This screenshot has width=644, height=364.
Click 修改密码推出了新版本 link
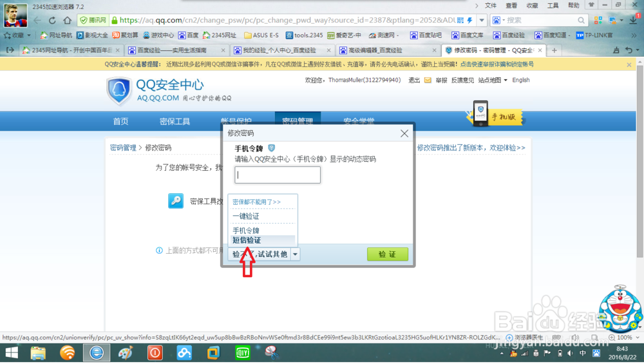(471, 148)
